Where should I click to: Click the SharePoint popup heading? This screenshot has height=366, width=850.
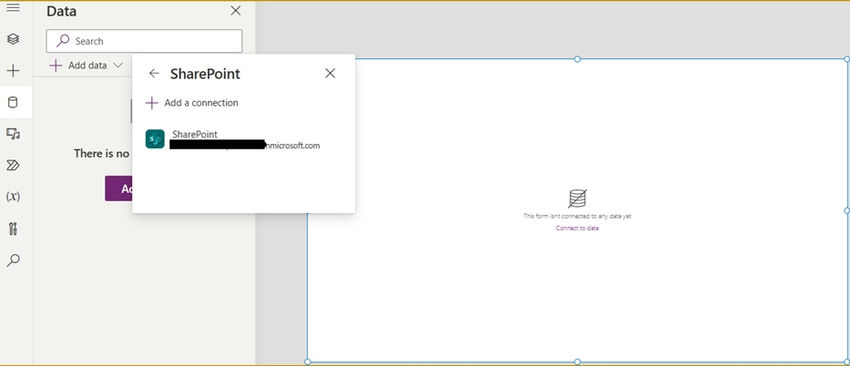[205, 74]
